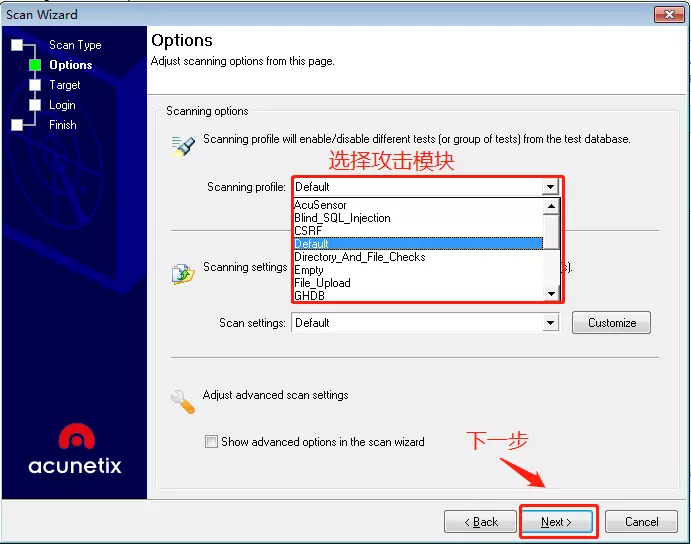The height and width of the screenshot is (544, 691).
Task: Enable Show advanced options in scan wizard
Action: (x=211, y=441)
